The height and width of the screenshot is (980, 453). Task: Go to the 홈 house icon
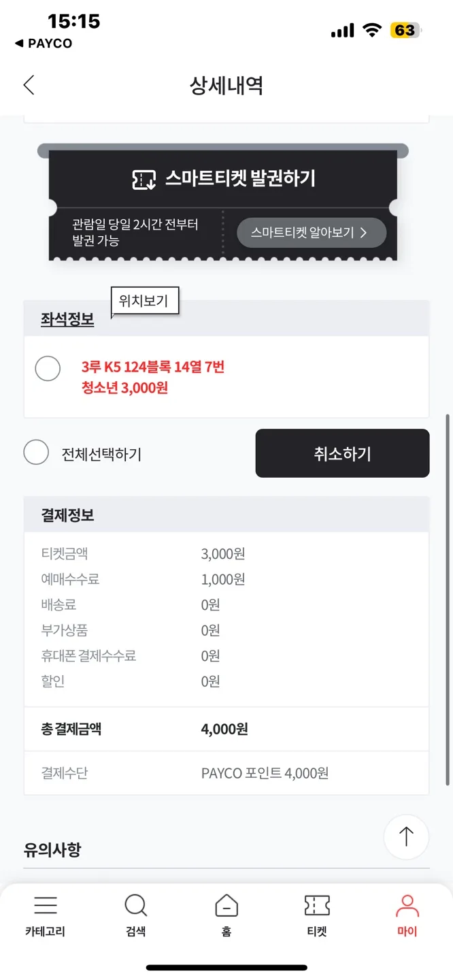click(227, 905)
